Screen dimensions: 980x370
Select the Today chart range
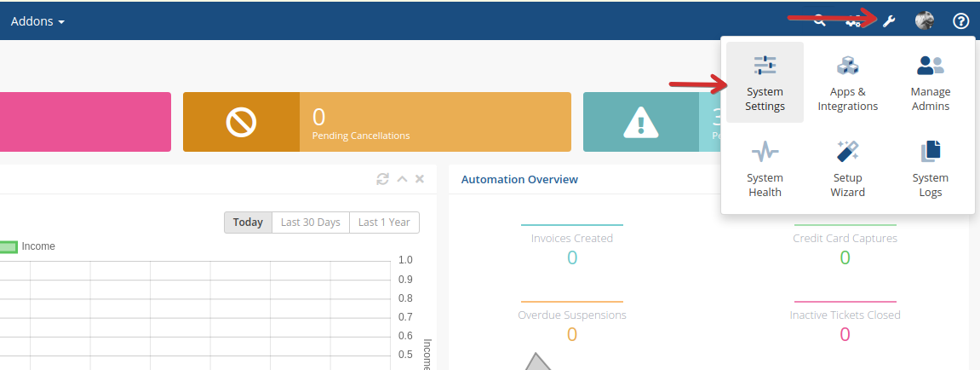(248, 223)
